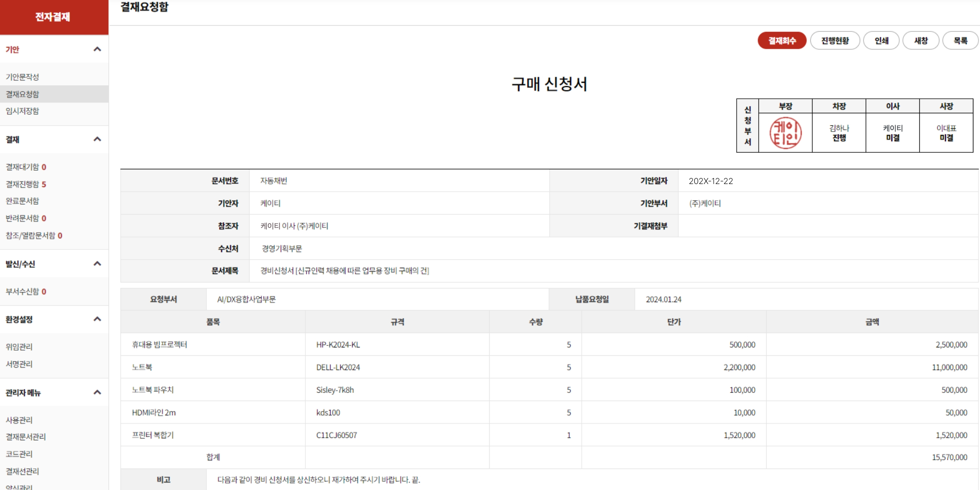Open 결재대기함 menu item
This screenshot has width=980, height=490.
click(26, 166)
